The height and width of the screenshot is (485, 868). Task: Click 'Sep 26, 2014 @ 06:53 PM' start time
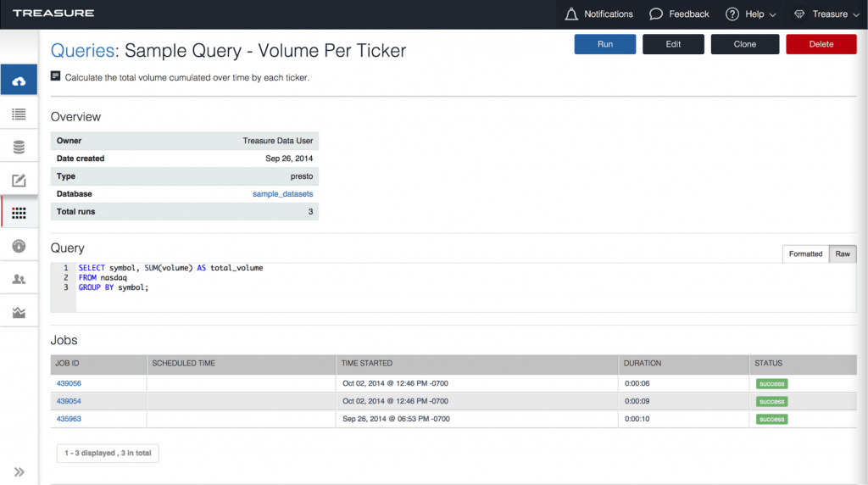[x=396, y=419]
